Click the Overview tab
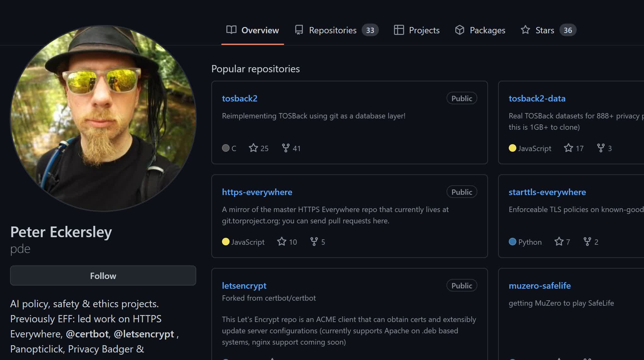The image size is (644, 360). pos(253,30)
